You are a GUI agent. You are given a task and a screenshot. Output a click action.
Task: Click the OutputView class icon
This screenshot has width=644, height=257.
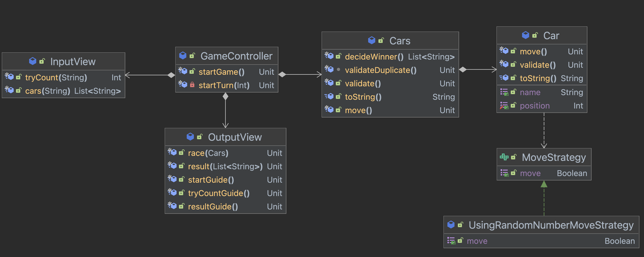(190, 137)
